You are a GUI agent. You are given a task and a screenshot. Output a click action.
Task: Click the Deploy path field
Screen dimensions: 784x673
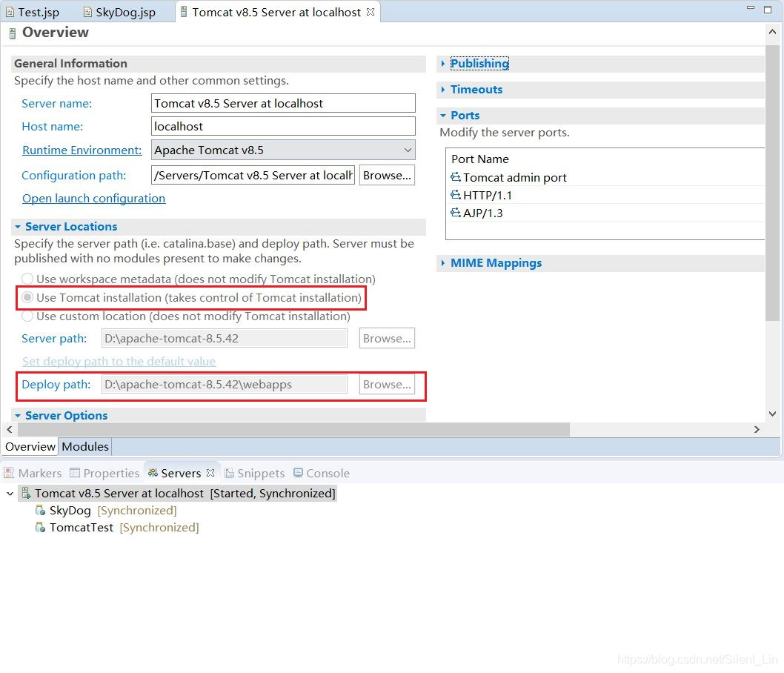click(224, 385)
